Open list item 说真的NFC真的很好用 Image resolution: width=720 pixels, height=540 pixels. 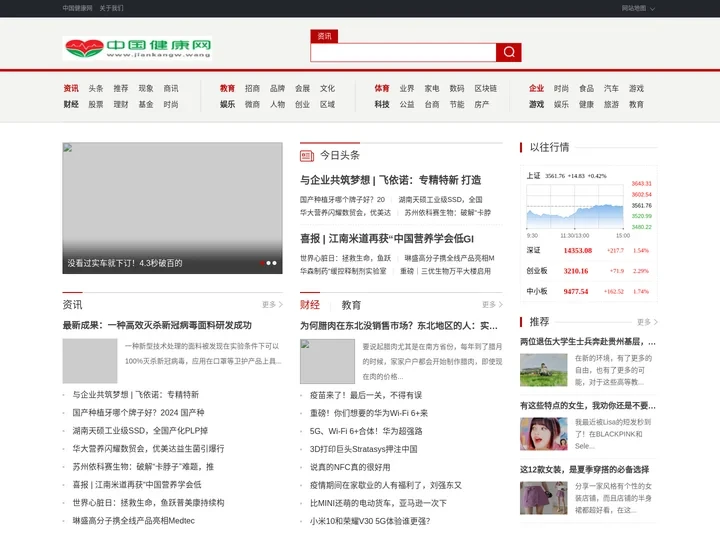350,467
